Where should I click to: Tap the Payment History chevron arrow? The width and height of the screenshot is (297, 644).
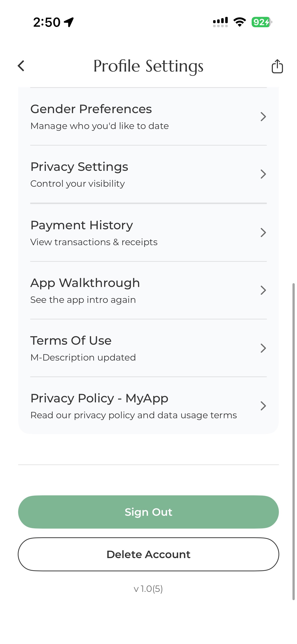pos(263,233)
